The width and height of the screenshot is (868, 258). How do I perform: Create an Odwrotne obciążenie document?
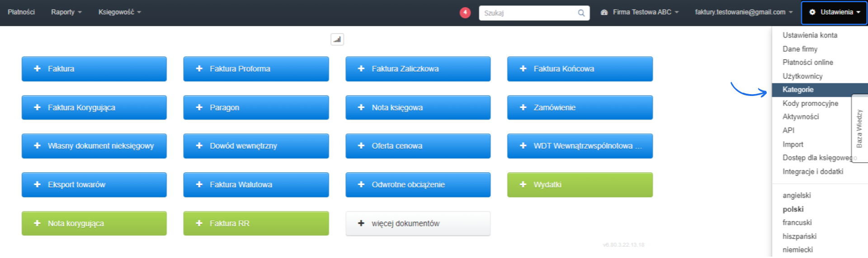click(x=418, y=185)
